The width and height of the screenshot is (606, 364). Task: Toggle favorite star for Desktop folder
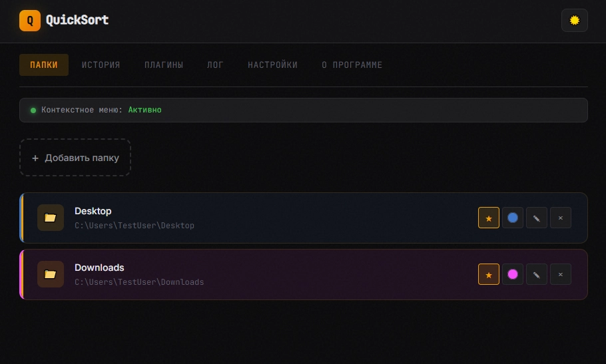(489, 218)
